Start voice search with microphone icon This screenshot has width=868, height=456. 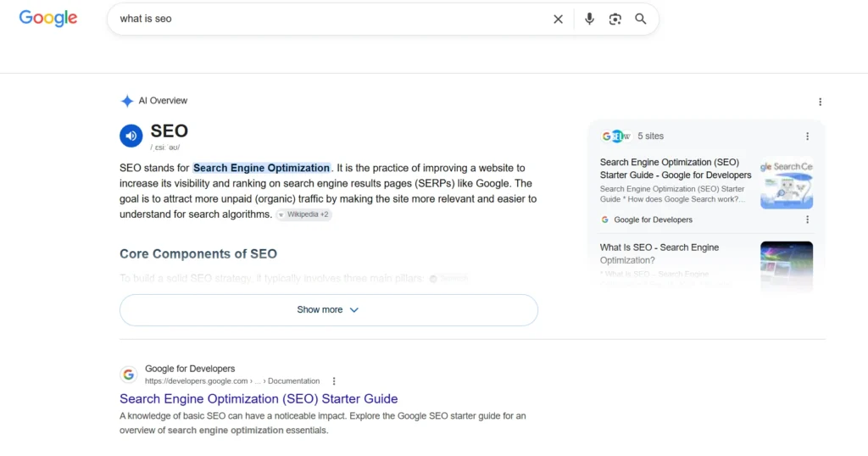point(589,19)
